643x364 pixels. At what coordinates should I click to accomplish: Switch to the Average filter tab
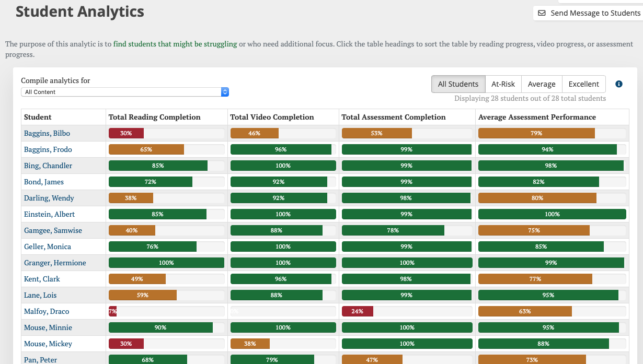click(x=542, y=84)
